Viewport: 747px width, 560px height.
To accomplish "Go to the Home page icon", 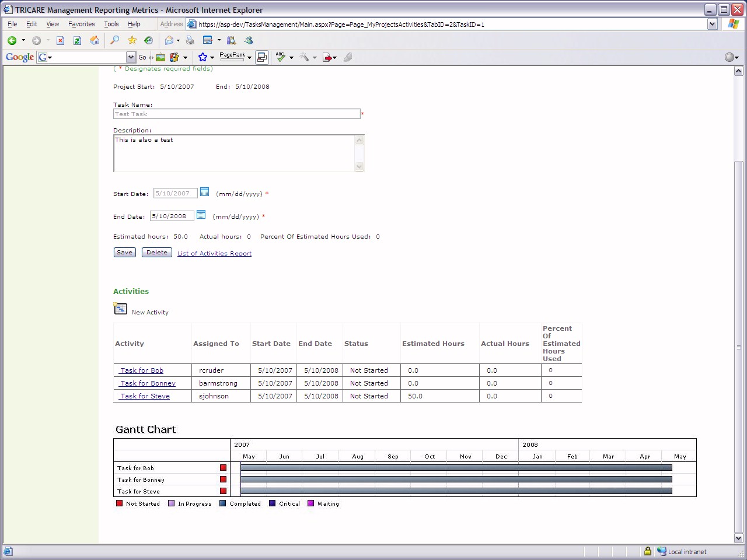I will (95, 40).
